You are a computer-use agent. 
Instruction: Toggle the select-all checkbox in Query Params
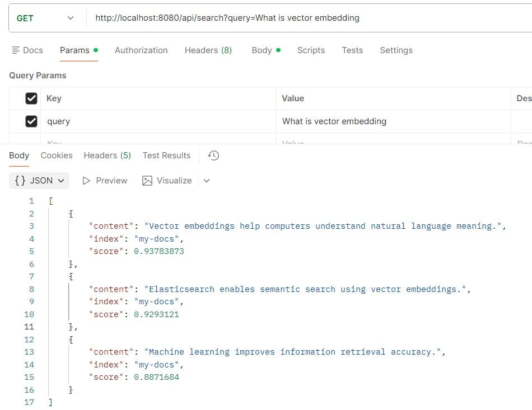31,98
